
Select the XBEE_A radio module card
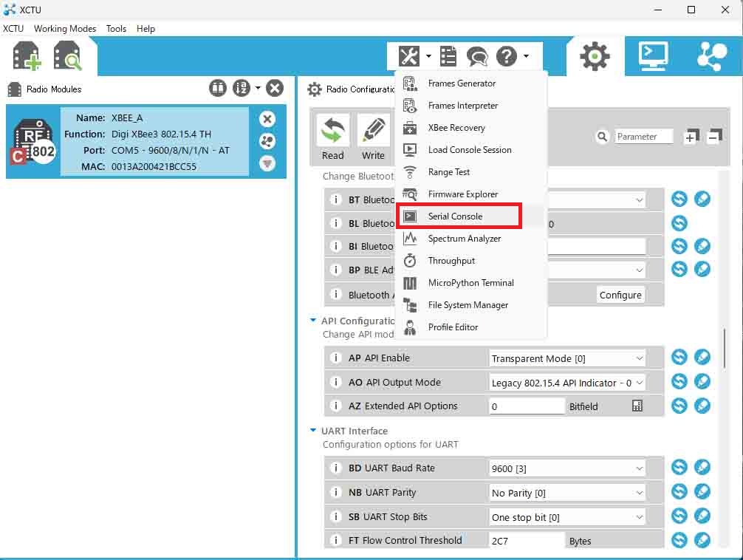click(x=146, y=141)
